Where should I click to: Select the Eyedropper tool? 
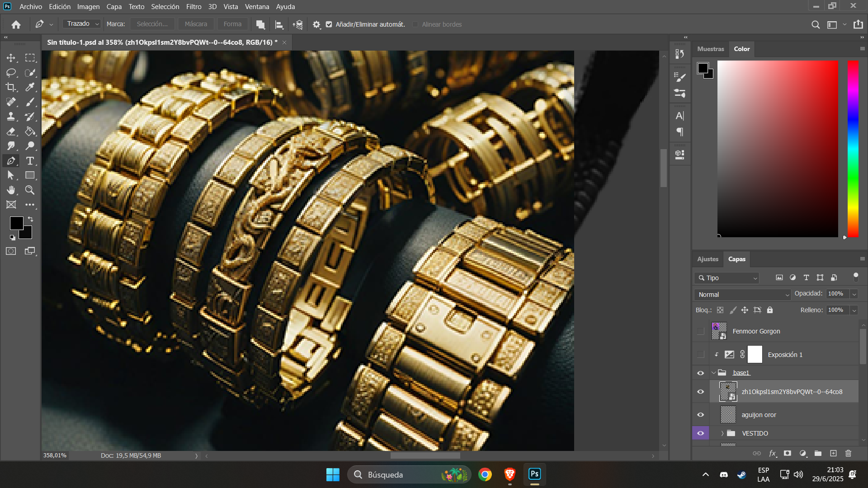pyautogui.click(x=30, y=87)
